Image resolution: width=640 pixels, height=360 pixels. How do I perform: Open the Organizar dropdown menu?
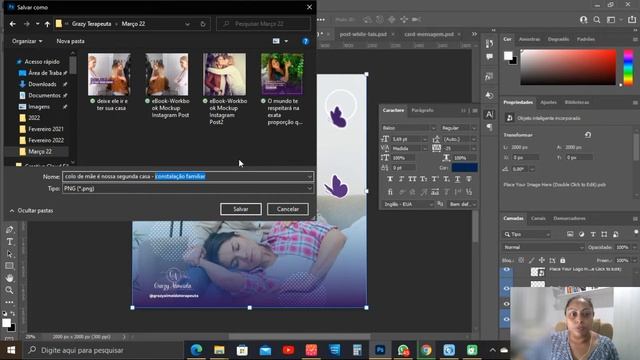click(27, 41)
